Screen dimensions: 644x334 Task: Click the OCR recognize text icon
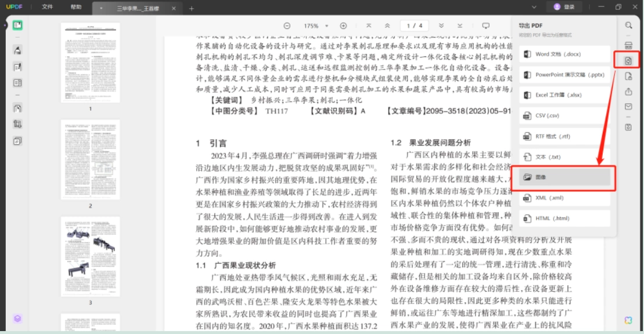(x=628, y=45)
